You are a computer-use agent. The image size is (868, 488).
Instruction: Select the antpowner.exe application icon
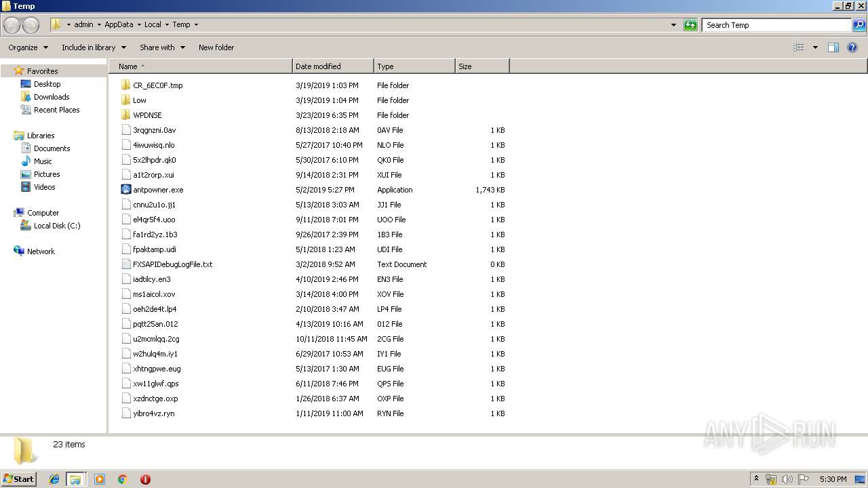point(125,190)
